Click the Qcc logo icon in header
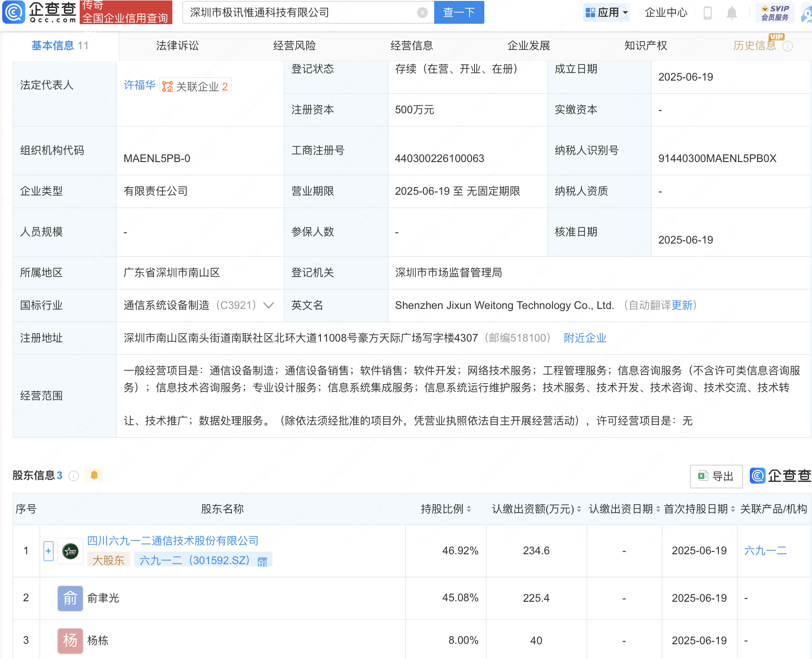The height and width of the screenshot is (659, 812). click(x=13, y=12)
